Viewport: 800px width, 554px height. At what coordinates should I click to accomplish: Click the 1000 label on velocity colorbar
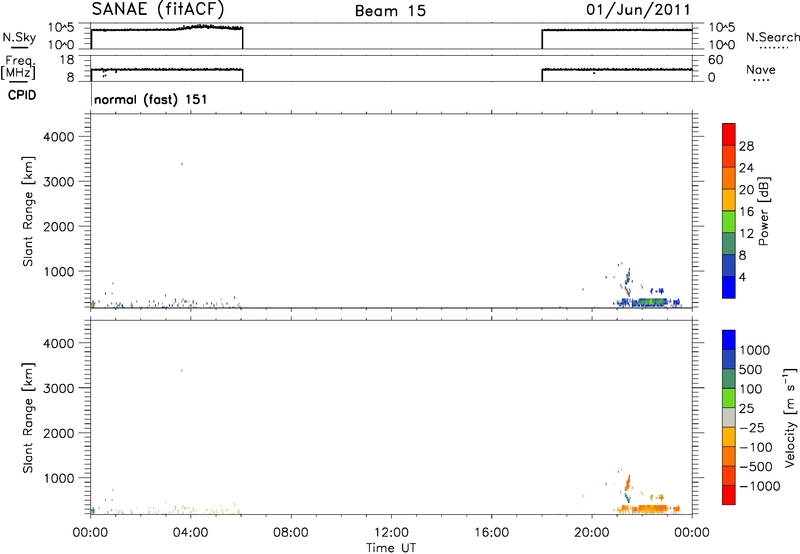point(755,350)
